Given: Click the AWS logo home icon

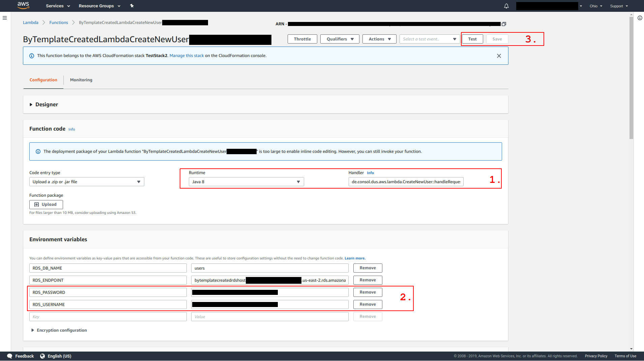Looking at the screenshot, I should point(23,5).
